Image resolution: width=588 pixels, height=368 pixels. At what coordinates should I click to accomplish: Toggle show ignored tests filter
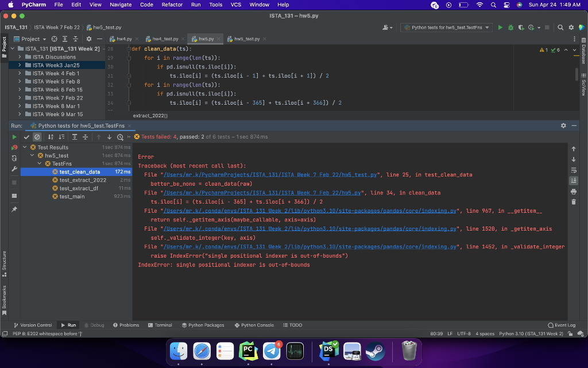pos(37,137)
